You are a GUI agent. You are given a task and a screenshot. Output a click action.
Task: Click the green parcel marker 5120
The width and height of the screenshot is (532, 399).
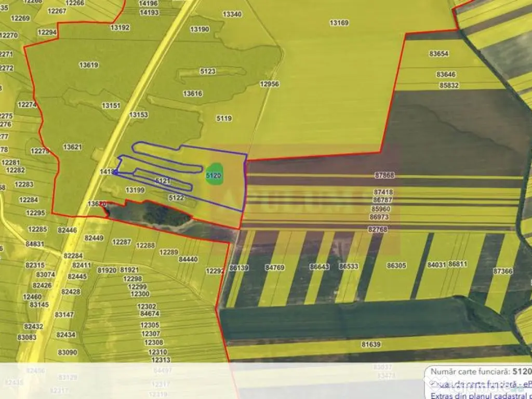click(214, 176)
